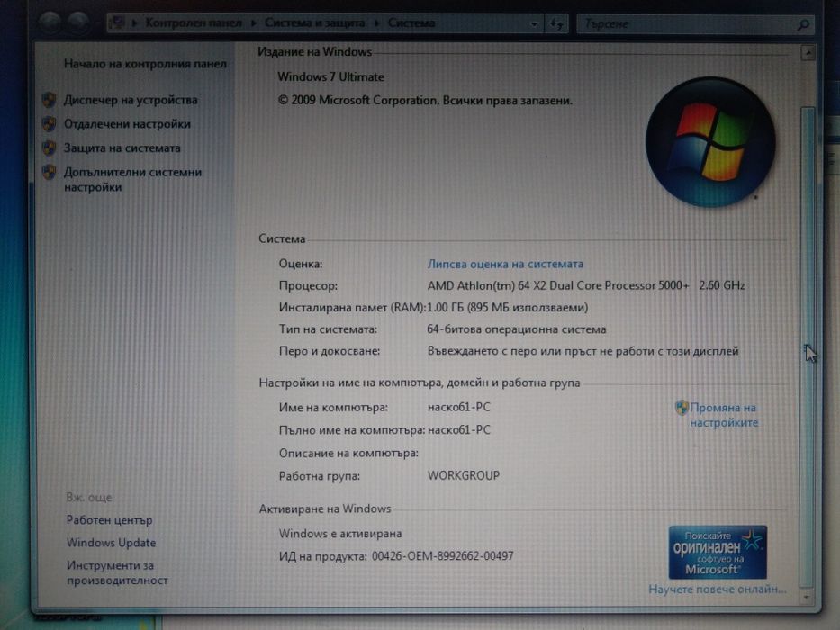Expand arrow after Система и защита breadcrumb

pyautogui.click(x=376, y=23)
